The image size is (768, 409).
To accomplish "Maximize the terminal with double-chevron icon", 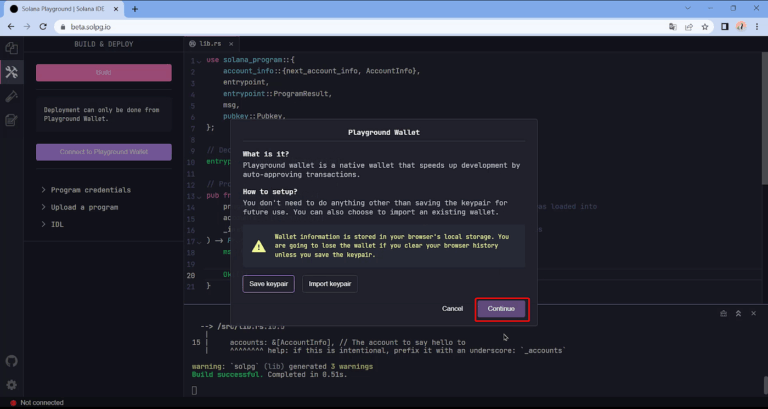I will pos(739,313).
